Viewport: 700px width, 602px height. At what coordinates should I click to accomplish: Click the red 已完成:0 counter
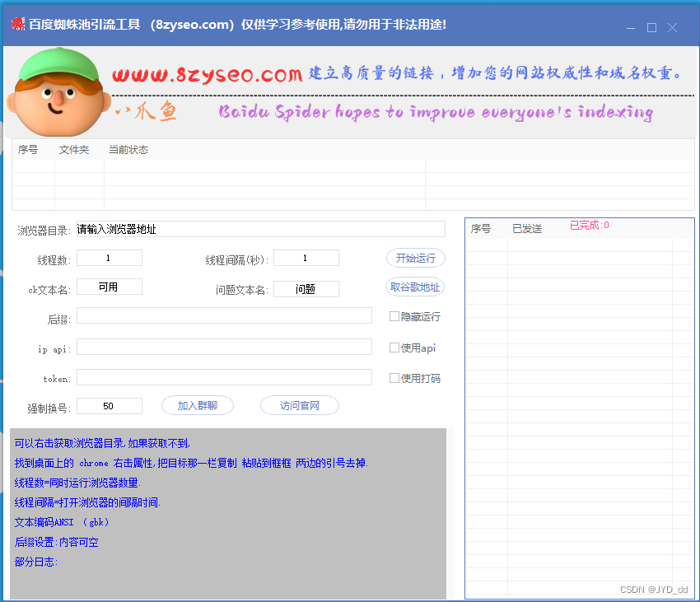pos(590,225)
